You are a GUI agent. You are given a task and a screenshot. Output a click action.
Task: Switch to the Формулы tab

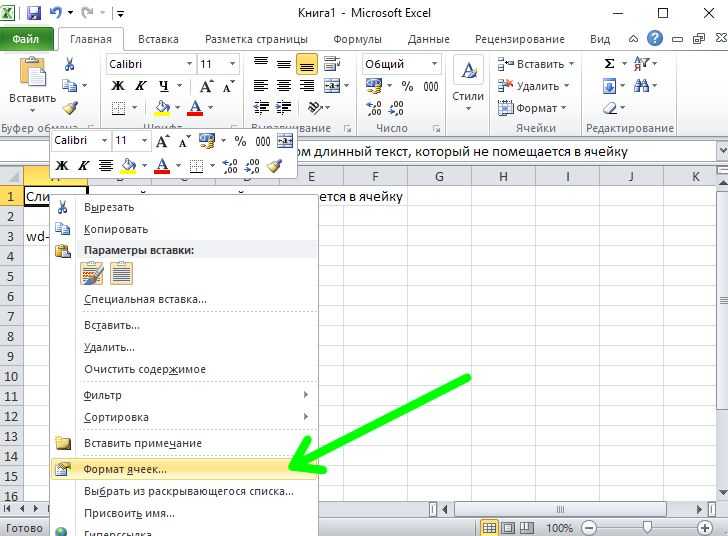tap(358, 39)
